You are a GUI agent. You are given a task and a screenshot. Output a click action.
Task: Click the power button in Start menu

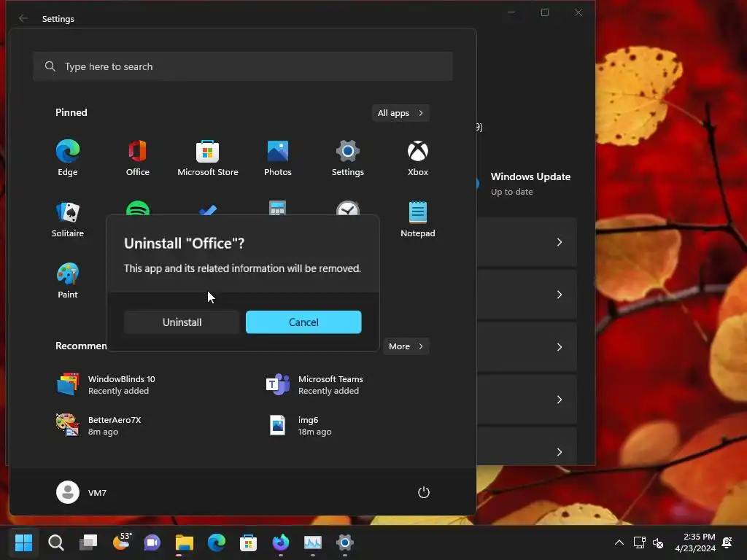pyautogui.click(x=424, y=492)
